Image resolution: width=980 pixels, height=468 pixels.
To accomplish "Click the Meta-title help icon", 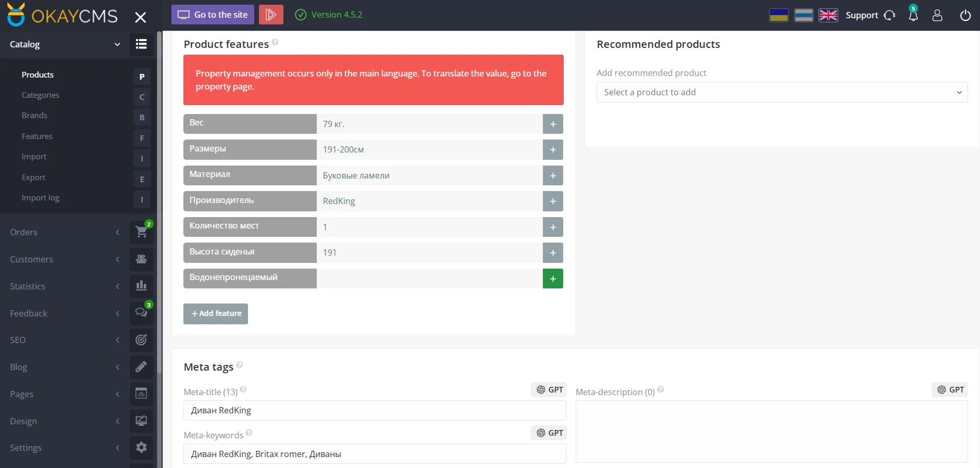I will [243, 389].
